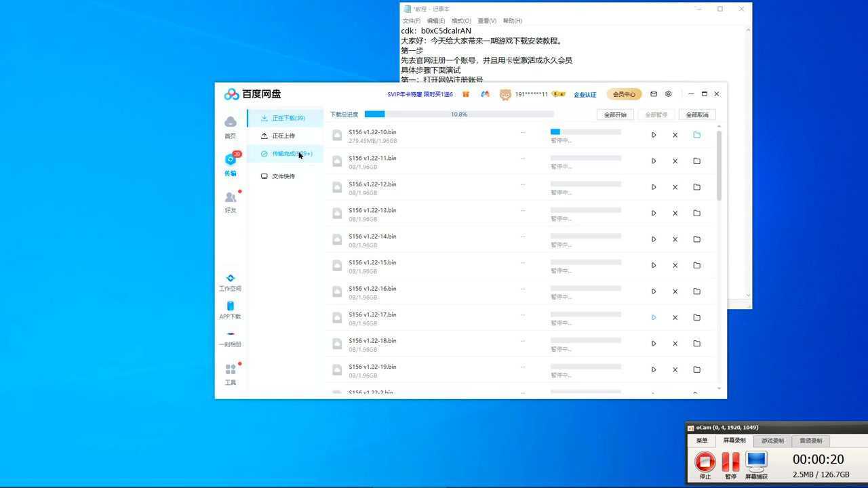868x488 pixels.
Task: Click the user avatar in Baidu top bar
Action: click(505, 94)
